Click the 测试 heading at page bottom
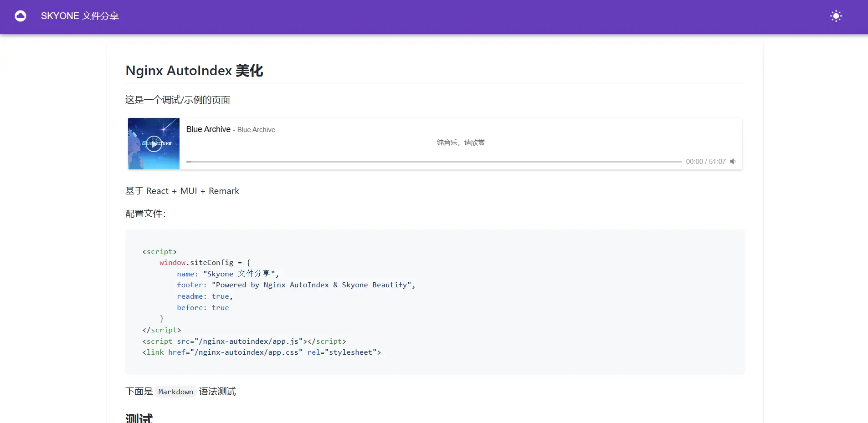This screenshot has height=423, width=868. coord(139,418)
